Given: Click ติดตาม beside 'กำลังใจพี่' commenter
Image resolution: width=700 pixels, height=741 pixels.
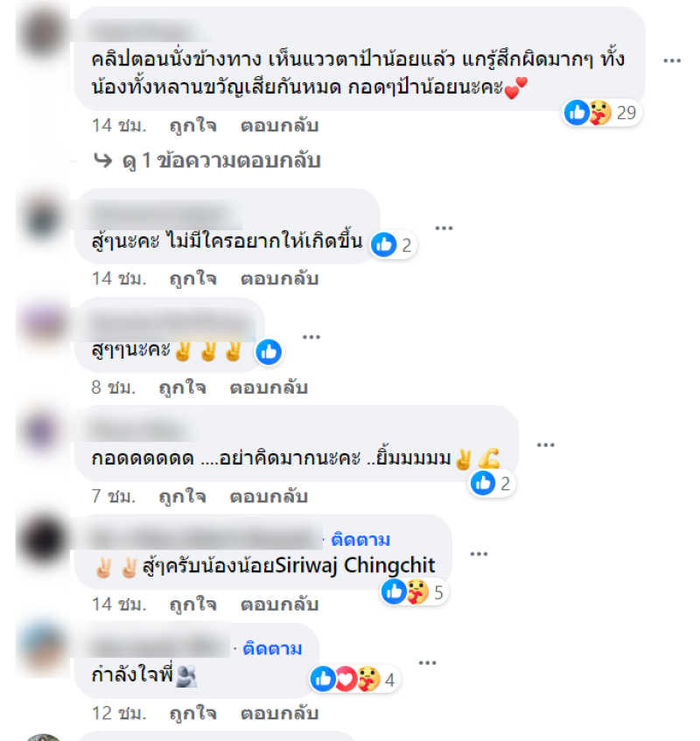Looking at the screenshot, I should [x=272, y=649].
